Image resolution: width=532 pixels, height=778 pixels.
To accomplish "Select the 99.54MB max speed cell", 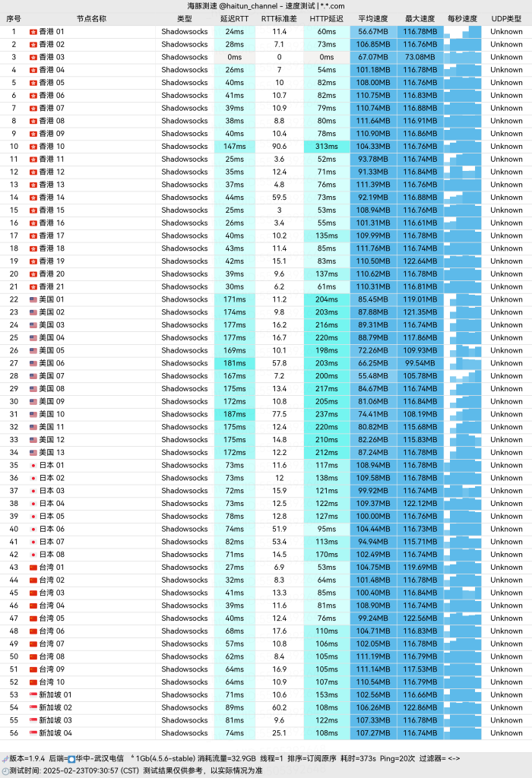I will point(420,363).
